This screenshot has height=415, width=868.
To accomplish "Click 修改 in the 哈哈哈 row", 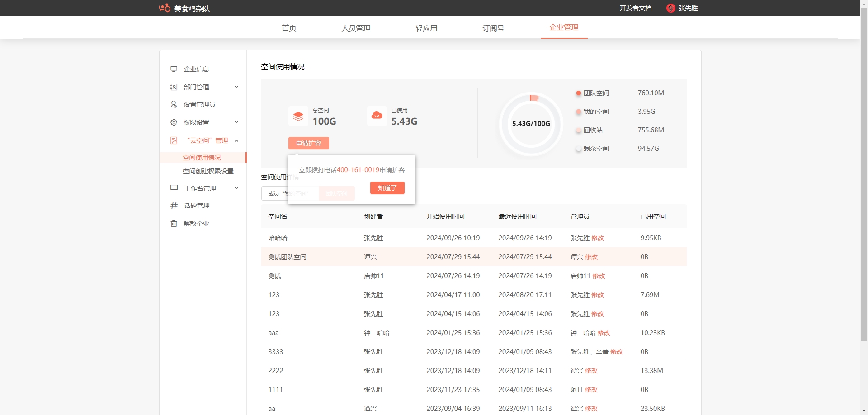I will (x=598, y=238).
